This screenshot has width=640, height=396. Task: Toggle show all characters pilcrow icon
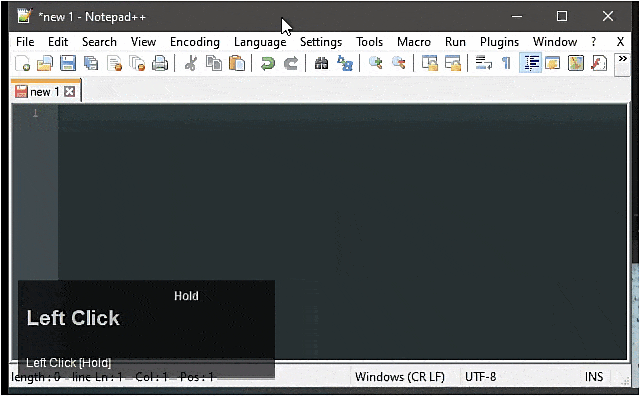[x=506, y=63]
